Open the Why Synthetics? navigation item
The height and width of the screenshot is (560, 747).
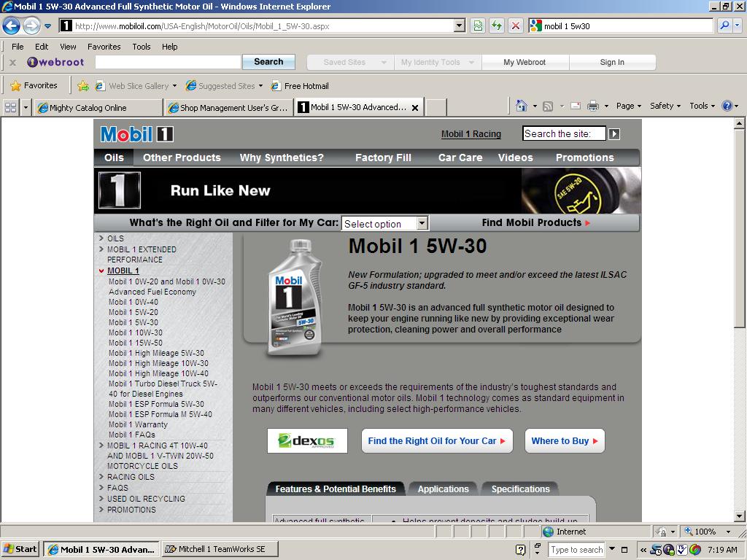282,157
